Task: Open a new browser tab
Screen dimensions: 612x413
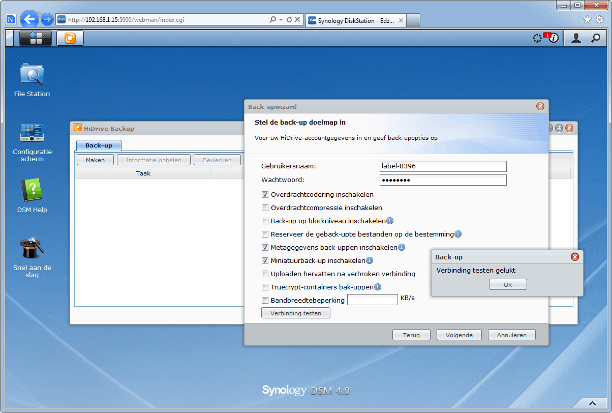Action: click(x=413, y=20)
